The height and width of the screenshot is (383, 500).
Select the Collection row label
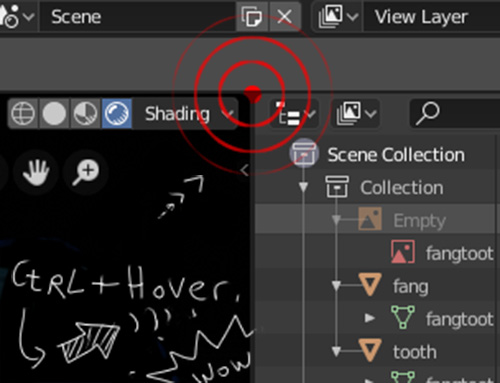pyautogui.click(x=402, y=187)
